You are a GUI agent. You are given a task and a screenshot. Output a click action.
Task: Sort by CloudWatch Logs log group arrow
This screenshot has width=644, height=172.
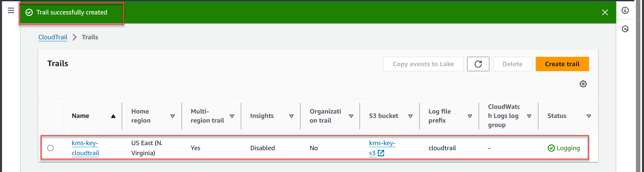coord(529,116)
